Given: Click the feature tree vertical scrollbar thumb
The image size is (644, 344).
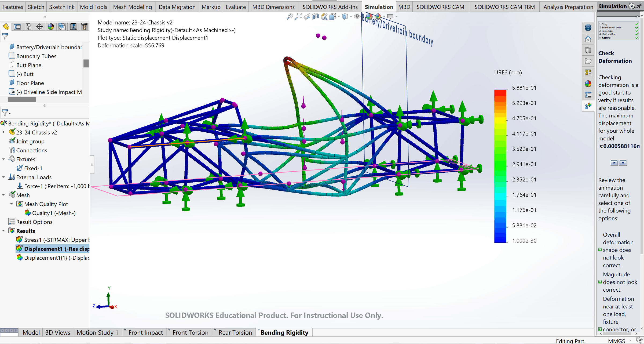Looking at the screenshot, I should coord(86,63).
